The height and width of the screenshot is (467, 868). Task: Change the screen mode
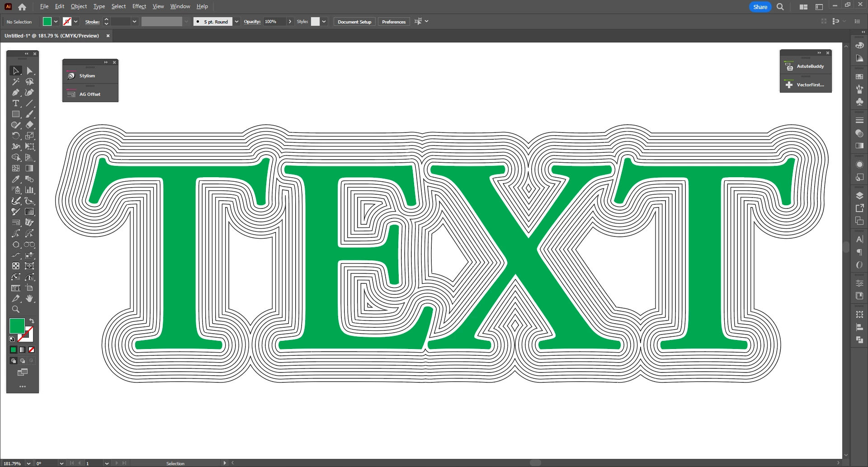tap(22, 372)
